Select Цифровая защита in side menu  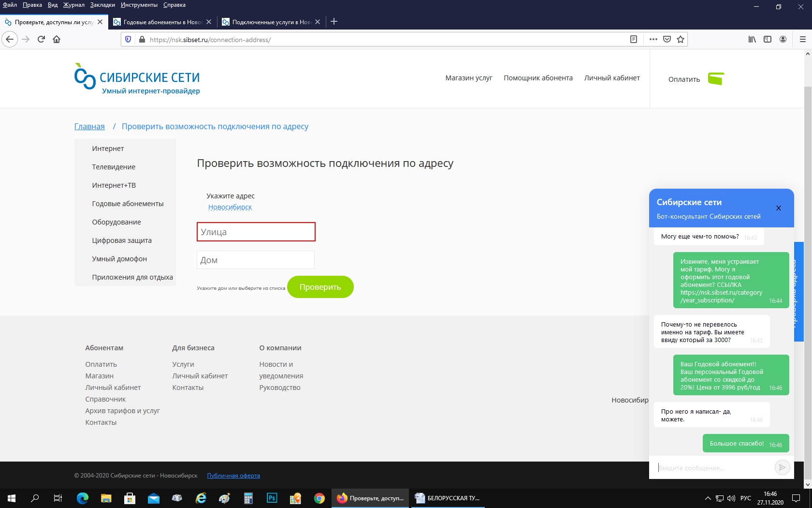pyautogui.click(x=122, y=240)
